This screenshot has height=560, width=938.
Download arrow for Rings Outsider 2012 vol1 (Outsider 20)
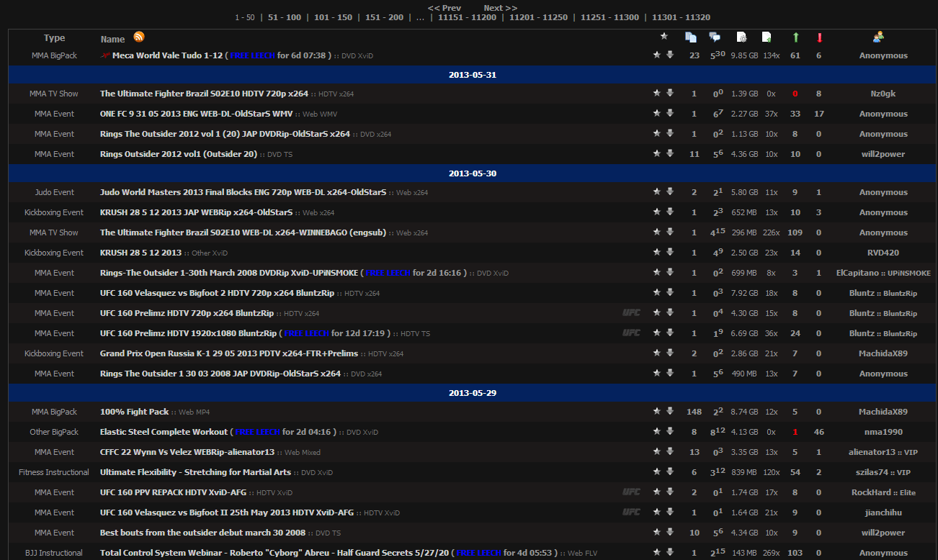pos(670,153)
